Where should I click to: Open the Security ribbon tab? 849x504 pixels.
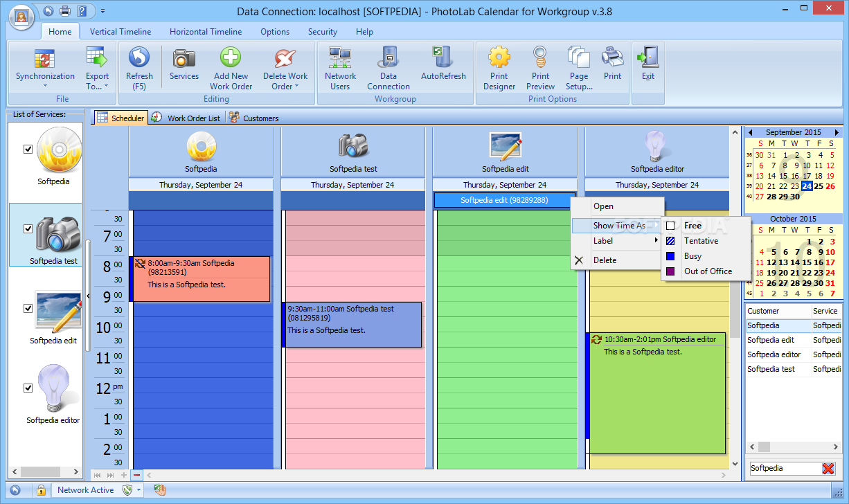323,32
